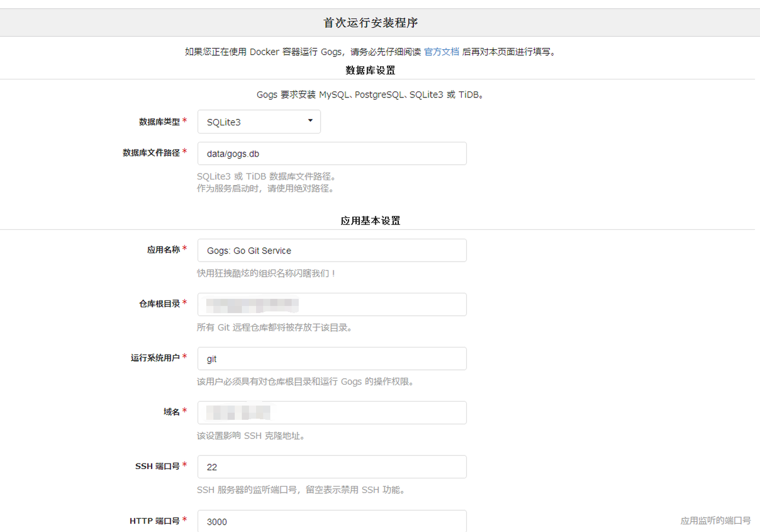Click hint about 快用狂拽酷炫的组织名称
Viewport: 760px width, 532px height.
(x=266, y=273)
